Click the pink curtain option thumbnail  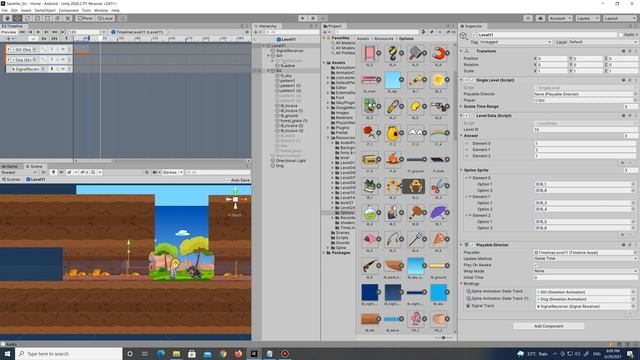click(370, 53)
